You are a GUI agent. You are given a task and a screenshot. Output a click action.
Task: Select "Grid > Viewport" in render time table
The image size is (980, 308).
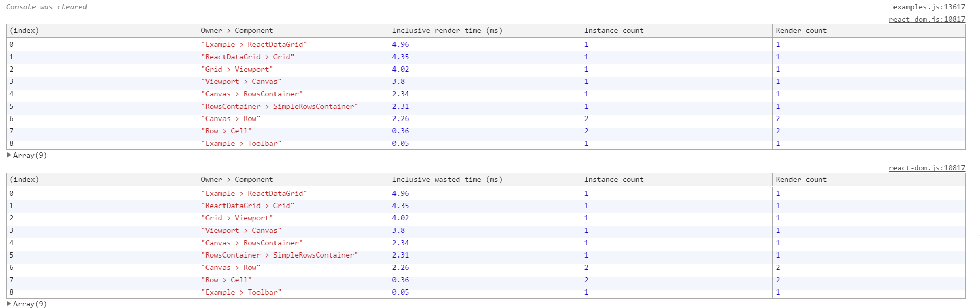[237, 69]
